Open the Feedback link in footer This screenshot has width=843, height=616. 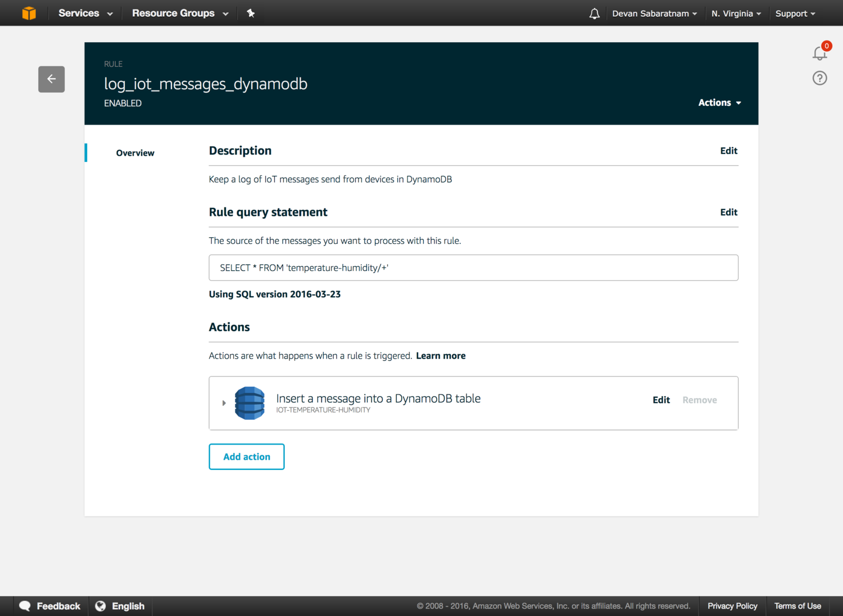(58, 606)
